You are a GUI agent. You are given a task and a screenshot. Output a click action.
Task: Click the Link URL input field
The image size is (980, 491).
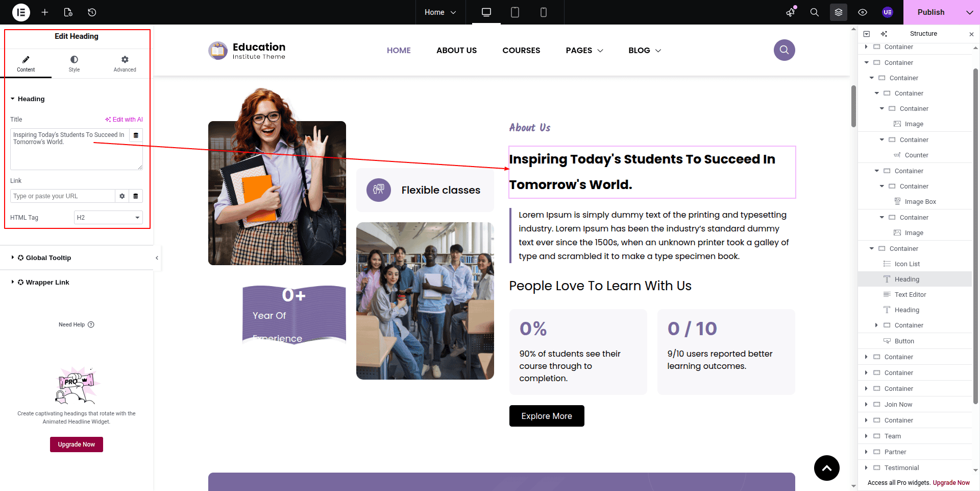pyautogui.click(x=62, y=196)
